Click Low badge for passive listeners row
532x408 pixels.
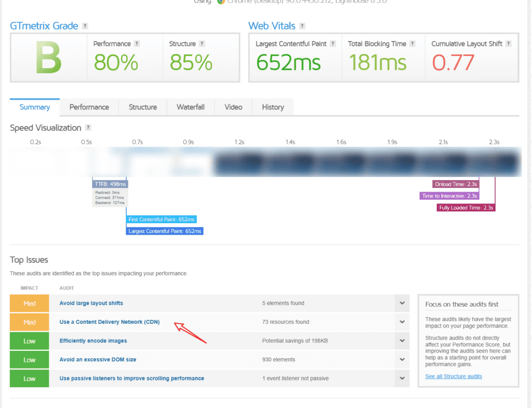point(30,378)
